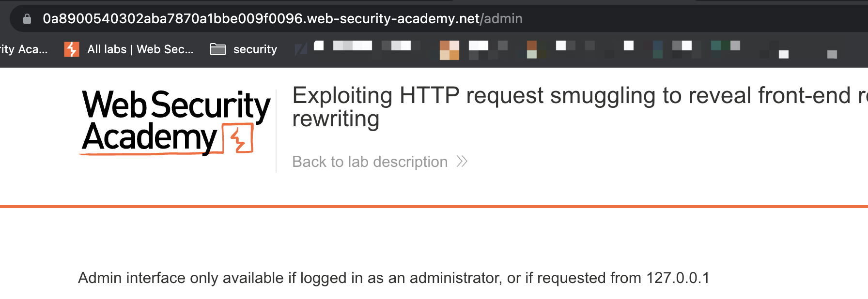Click the padlock icon in the address bar

tap(27, 19)
